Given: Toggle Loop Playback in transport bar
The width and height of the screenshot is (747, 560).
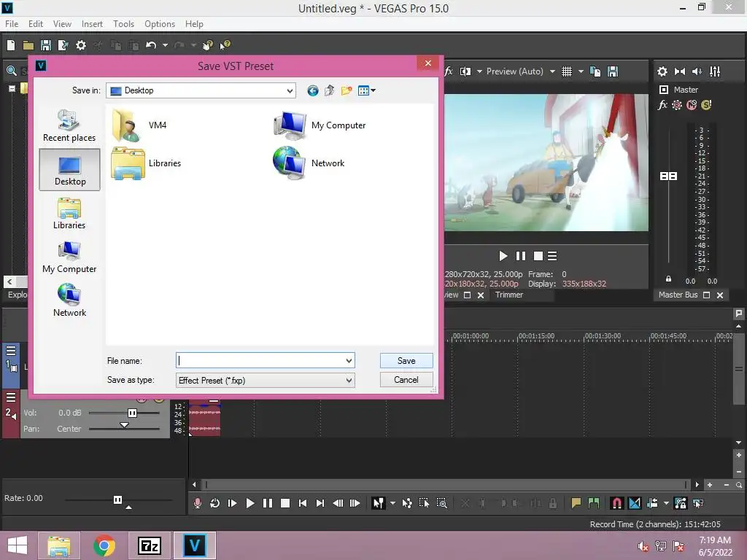Looking at the screenshot, I should (x=215, y=503).
